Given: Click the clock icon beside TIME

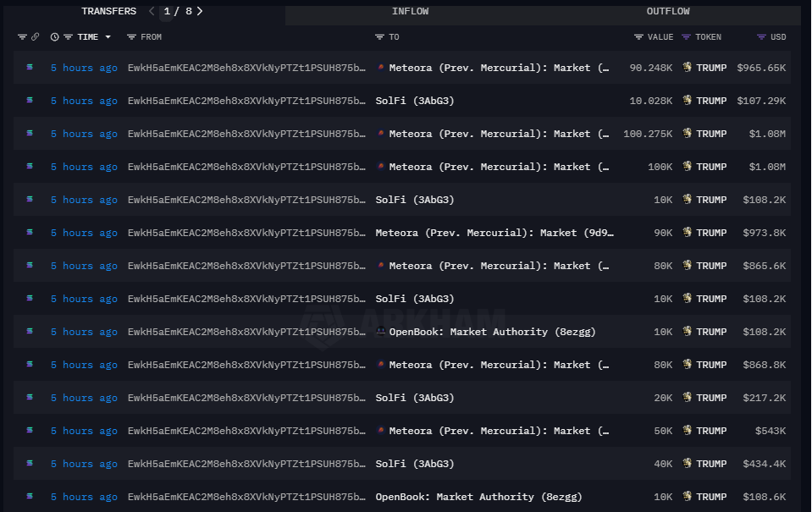Looking at the screenshot, I should pos(55,37).
